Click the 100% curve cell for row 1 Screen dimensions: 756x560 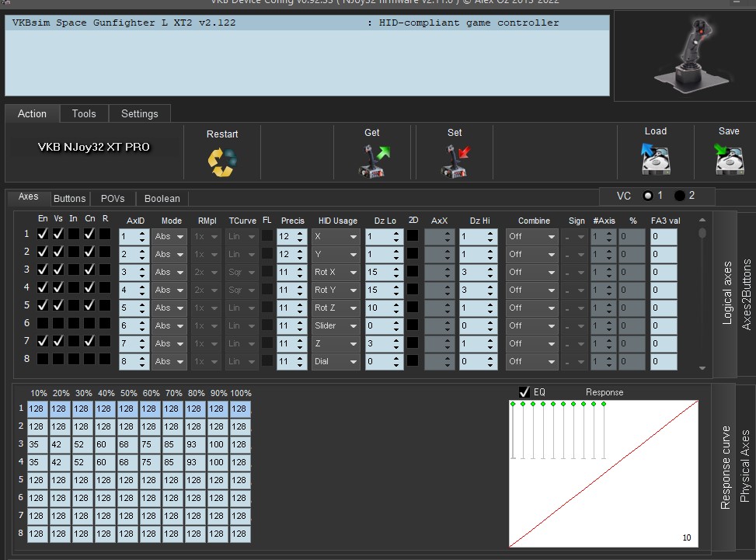[x=239, y=409]
